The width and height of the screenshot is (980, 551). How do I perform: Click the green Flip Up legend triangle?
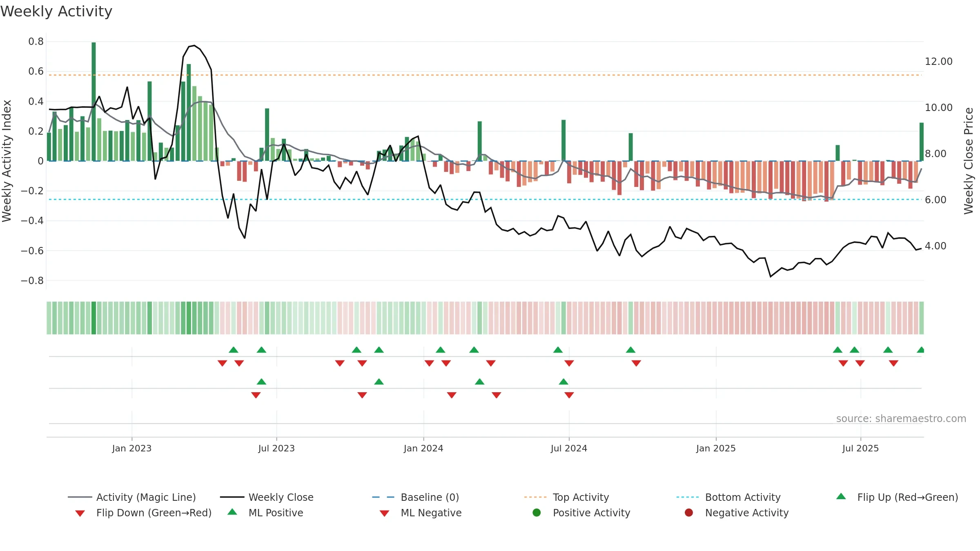841,497
